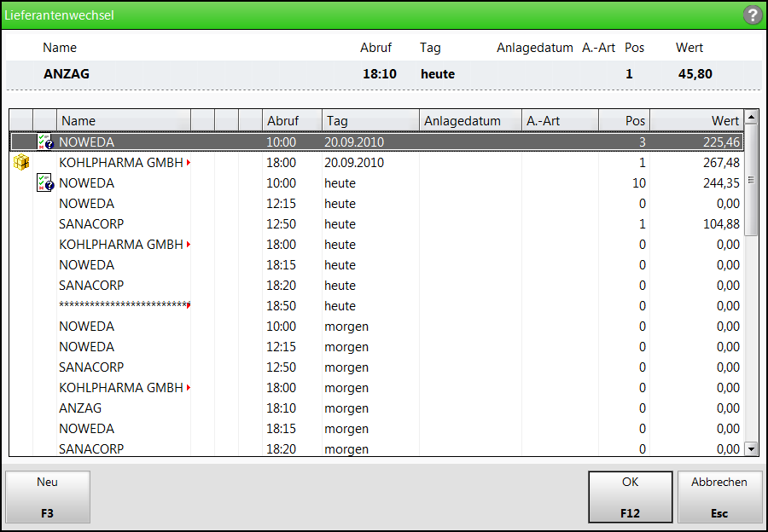This screenshot has height=532, width=768.
Task: Click 18:10 Abruf time in header summary
Action: (380, 74)
